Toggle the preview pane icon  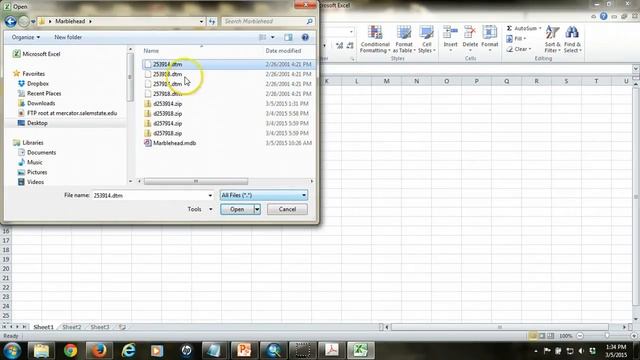pyautogui.click(x=288, y=37)
